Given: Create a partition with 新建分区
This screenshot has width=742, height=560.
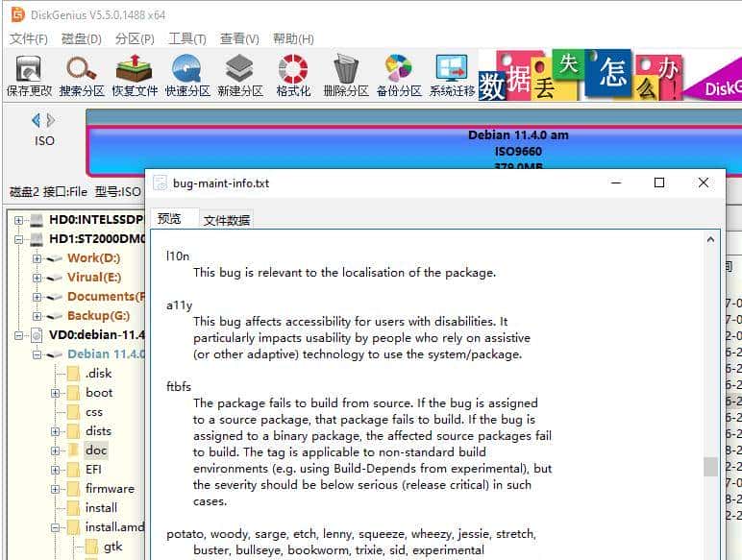Looking at the screenshot, I should (x=240, y=76).
